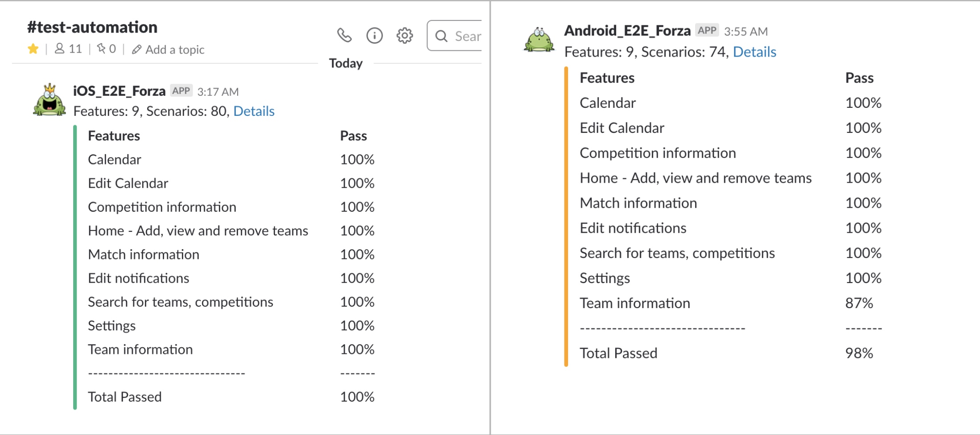980x435 pixels.
Task: Add a topic to the channel
Action: tap(168, 49)
